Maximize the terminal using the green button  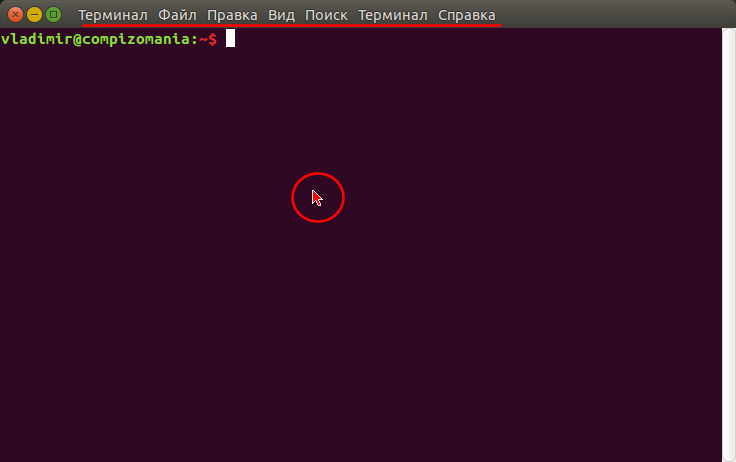point(54,15)
